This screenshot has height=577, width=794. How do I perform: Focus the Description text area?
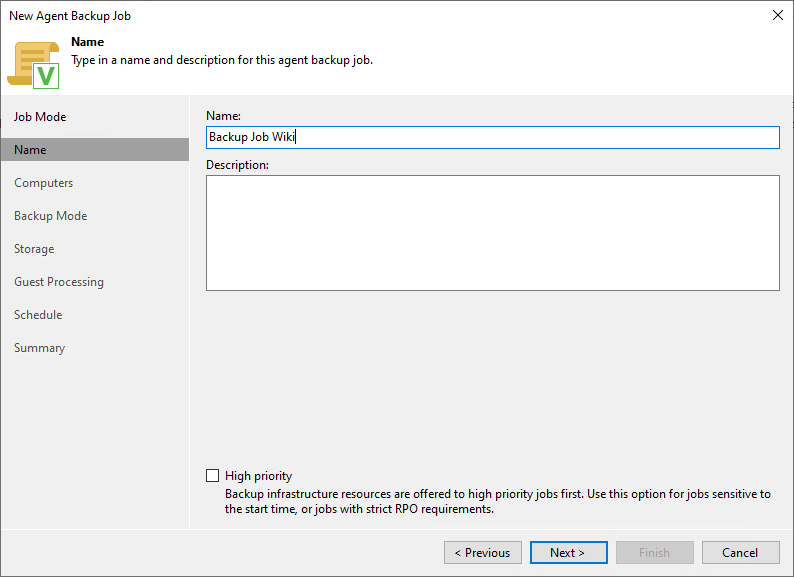(492, 233)
